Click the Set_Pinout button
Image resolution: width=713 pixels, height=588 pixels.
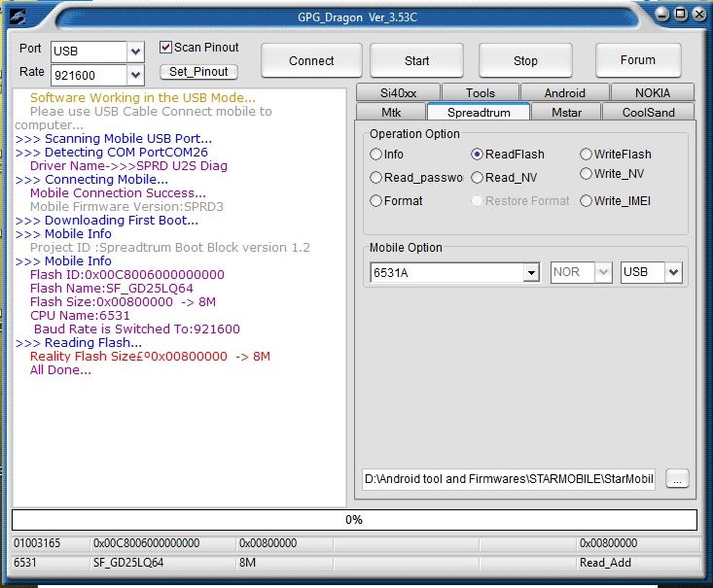pos(198,72)
